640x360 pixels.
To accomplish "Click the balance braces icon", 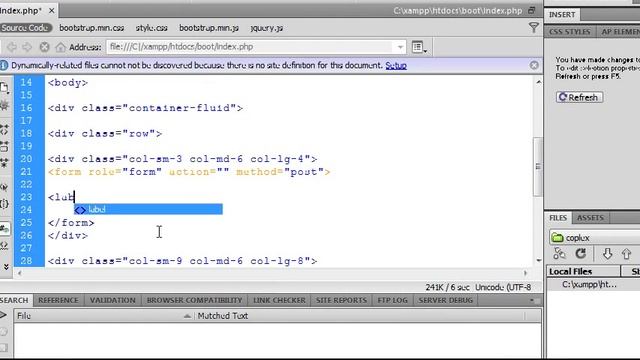I will [4, 203].
